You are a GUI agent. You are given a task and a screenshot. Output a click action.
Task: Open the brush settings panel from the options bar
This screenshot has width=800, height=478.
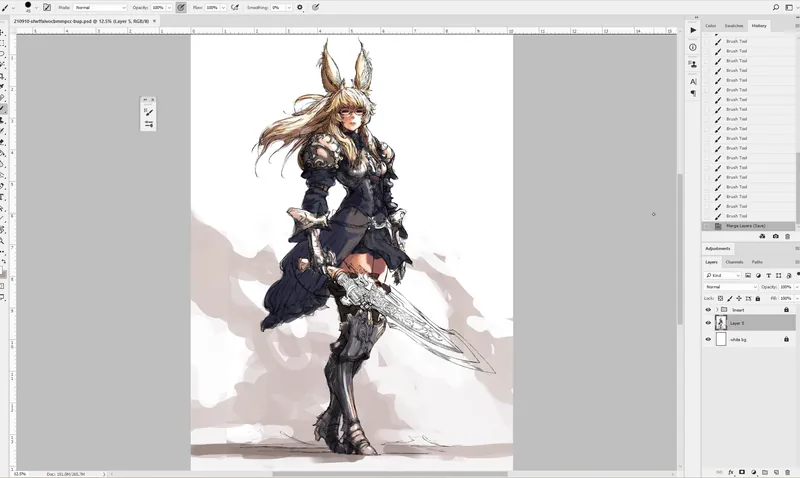[x=47, y=7]
